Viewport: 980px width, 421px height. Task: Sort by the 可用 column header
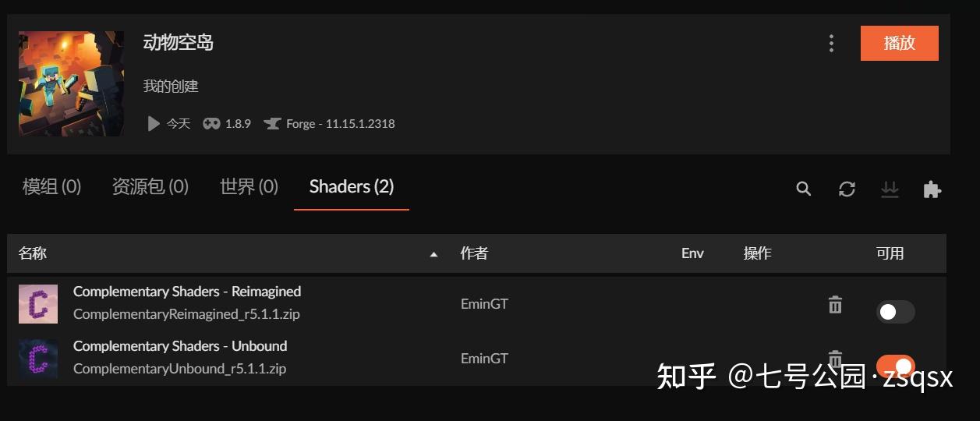click(890, 253)
